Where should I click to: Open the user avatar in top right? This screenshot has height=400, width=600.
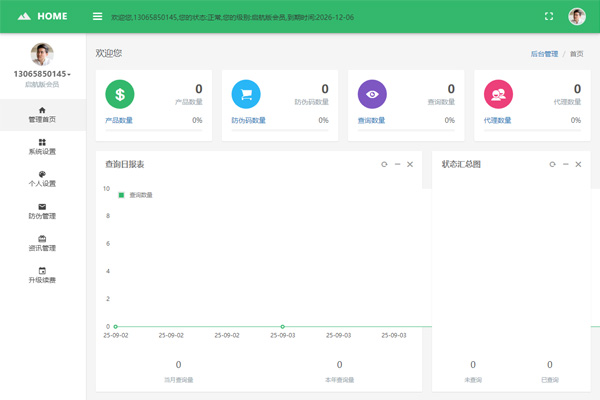point(577,16)
